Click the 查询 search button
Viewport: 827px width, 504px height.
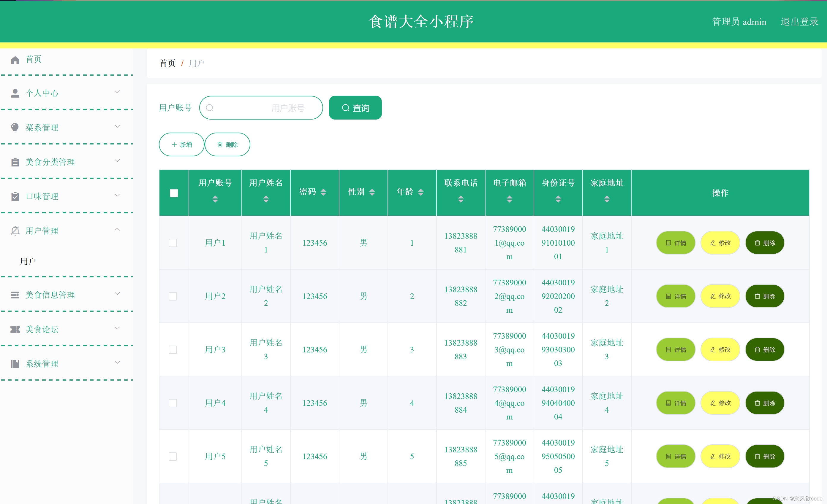[355, 108]
